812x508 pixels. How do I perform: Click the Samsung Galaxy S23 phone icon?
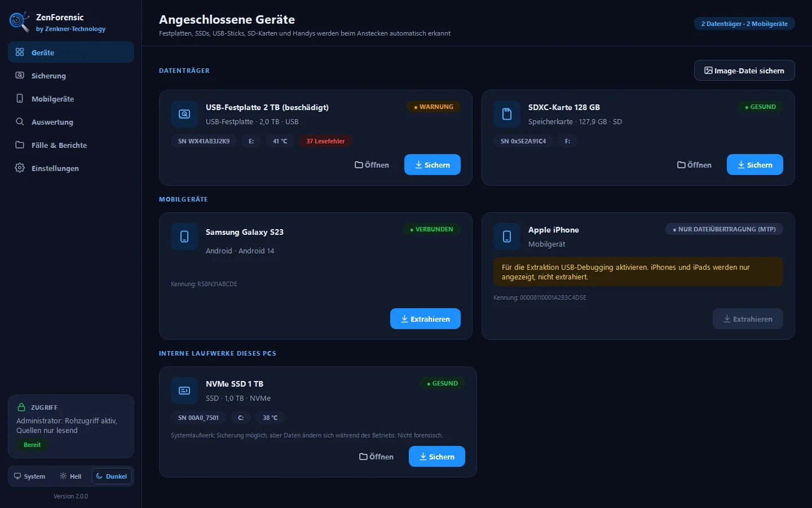(x=184, y=237)
